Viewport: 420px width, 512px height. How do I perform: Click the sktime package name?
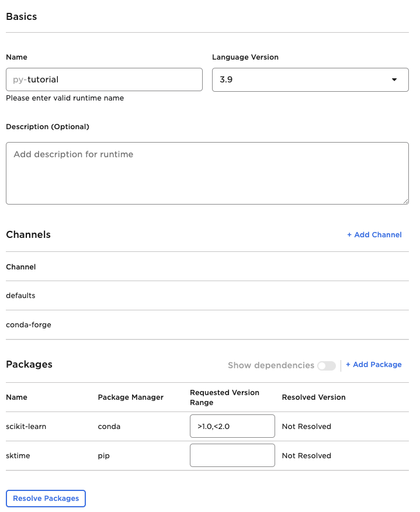[x=18, y=456]
